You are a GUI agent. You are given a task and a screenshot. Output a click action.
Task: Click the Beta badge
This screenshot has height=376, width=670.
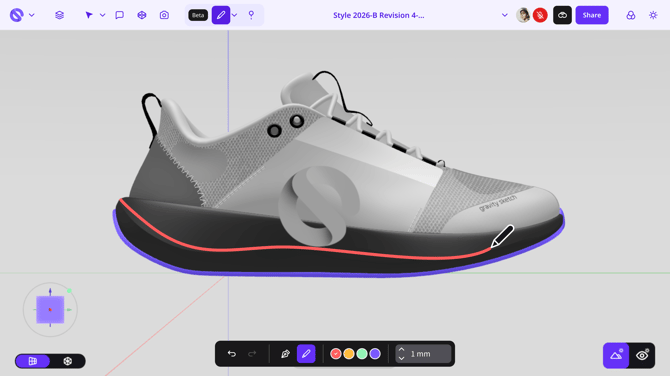coord(198,15)
